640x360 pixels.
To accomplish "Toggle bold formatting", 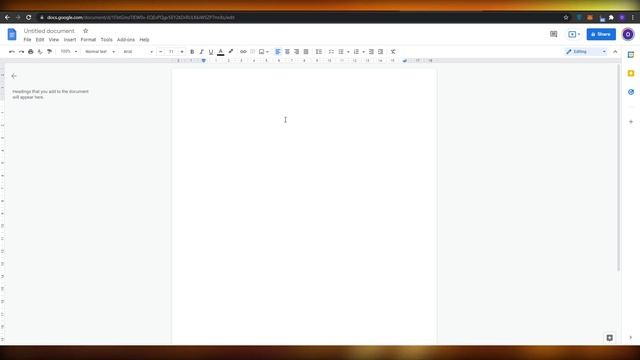I will 192,52.
